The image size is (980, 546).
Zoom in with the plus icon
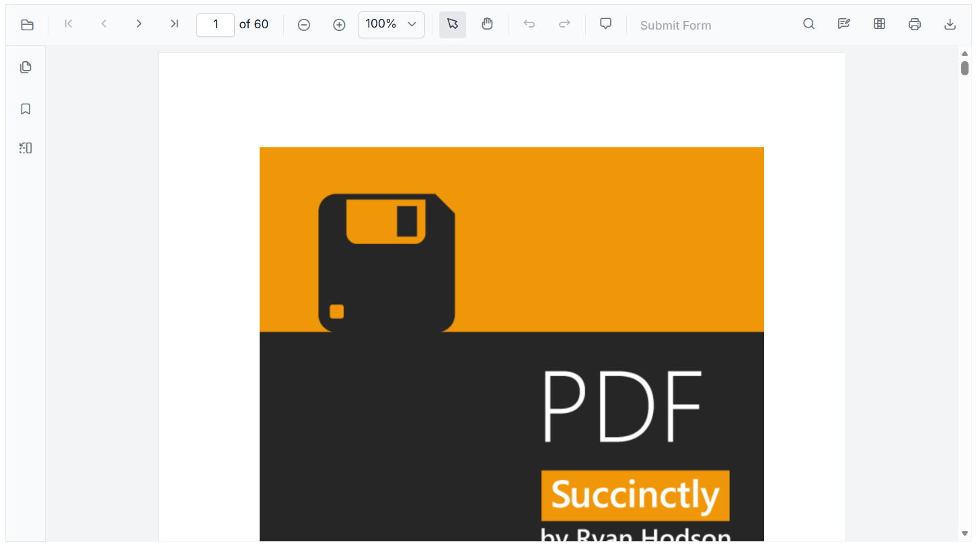pos(339,25)
